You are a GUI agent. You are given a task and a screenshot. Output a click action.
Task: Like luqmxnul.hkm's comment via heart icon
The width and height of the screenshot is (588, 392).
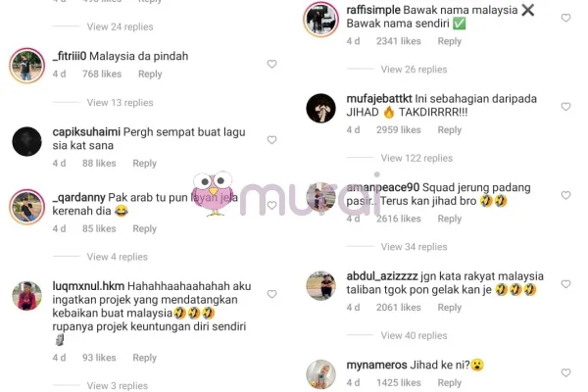[271, 294]
